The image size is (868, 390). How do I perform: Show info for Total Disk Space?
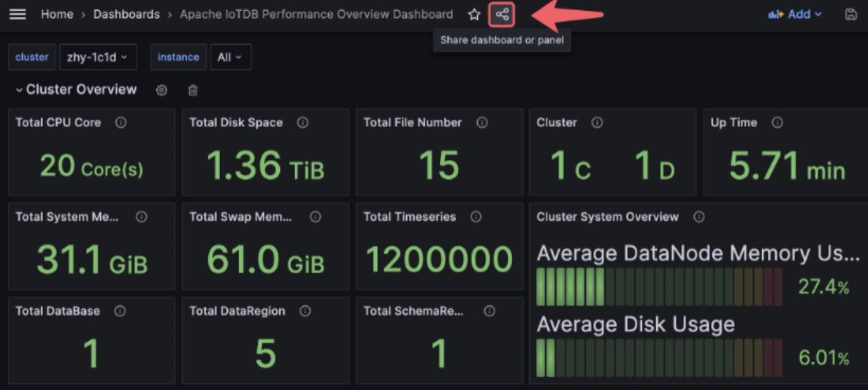coord(302,123)
